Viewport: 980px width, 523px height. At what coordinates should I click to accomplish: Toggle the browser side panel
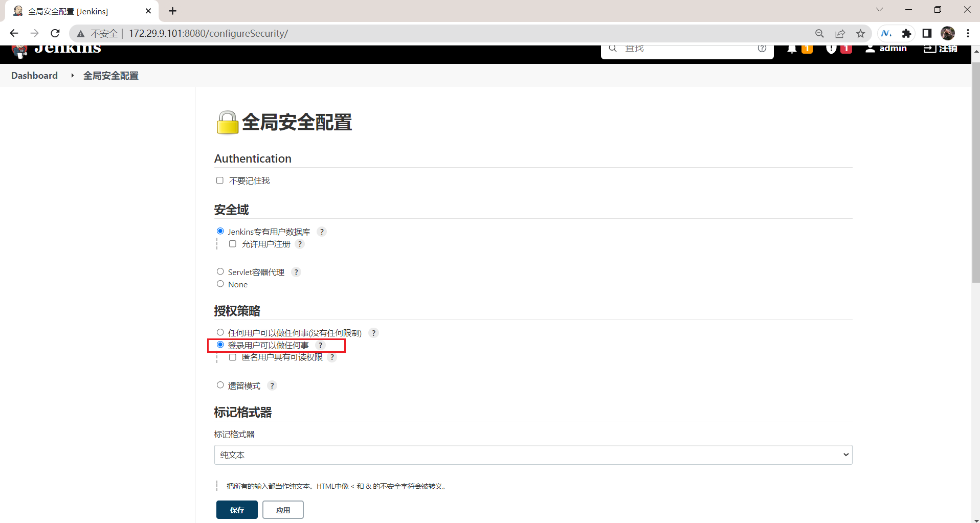point(927,33)
